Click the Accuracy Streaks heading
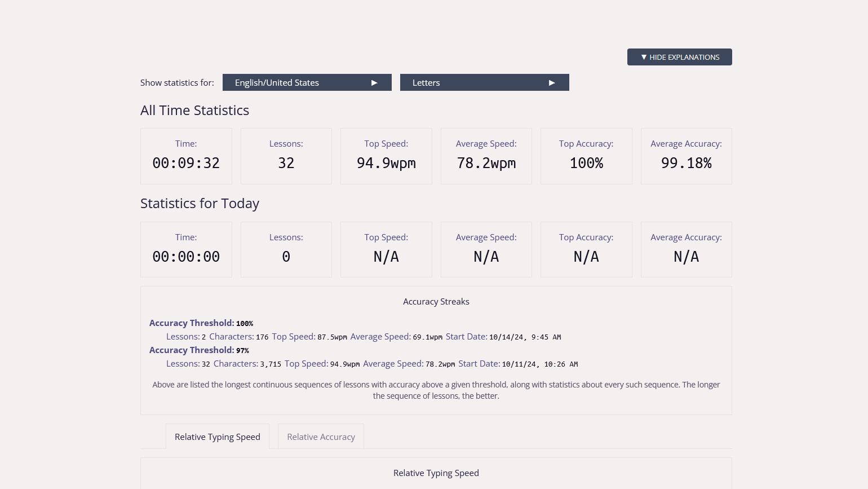868x489 pixels. pyautogui.click(x=436, y=302)
